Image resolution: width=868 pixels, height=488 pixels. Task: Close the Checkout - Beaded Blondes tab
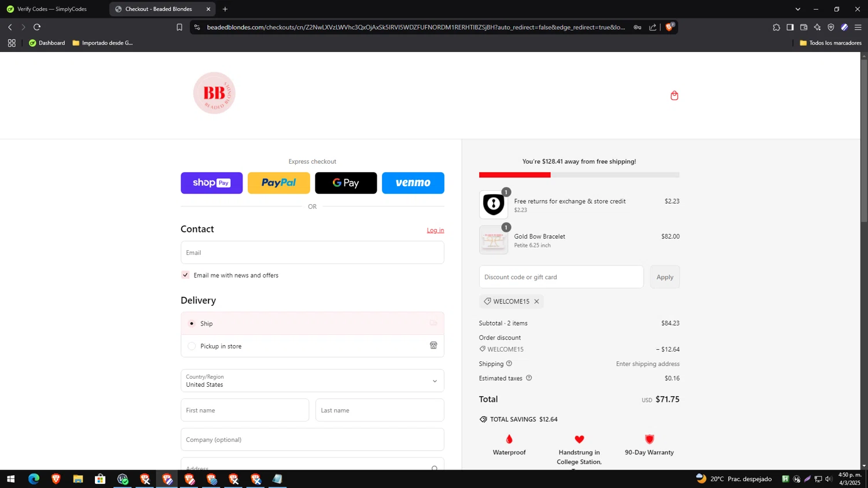point(208,9)
